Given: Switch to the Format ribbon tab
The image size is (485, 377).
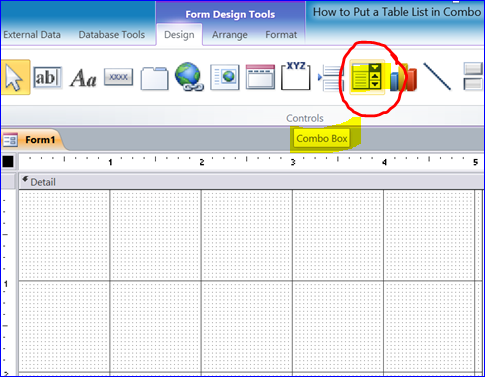Looking at the screenshot, I should 281,35.
